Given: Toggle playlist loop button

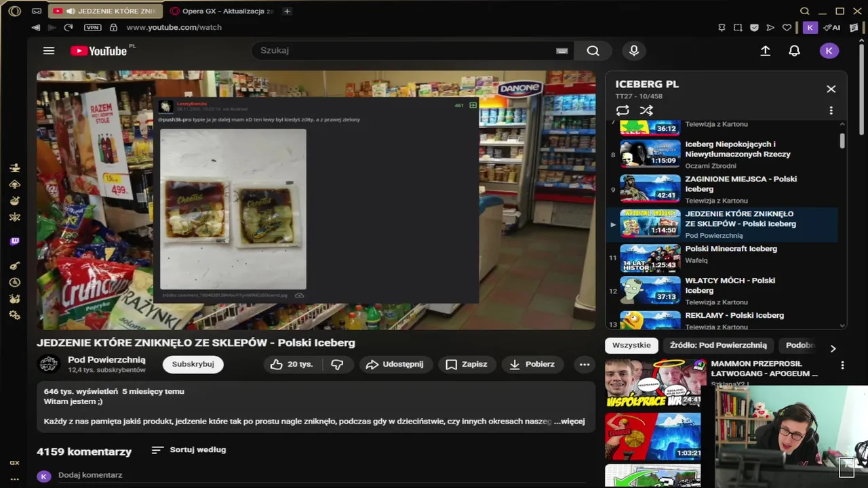Looking at the screenshot, I should point(623,110).
